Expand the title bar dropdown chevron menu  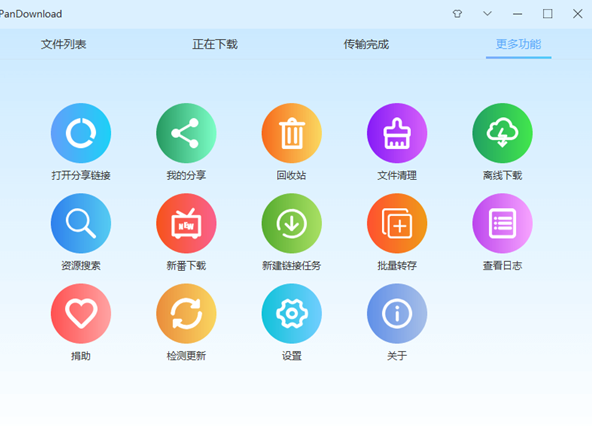tap(487, 14)
